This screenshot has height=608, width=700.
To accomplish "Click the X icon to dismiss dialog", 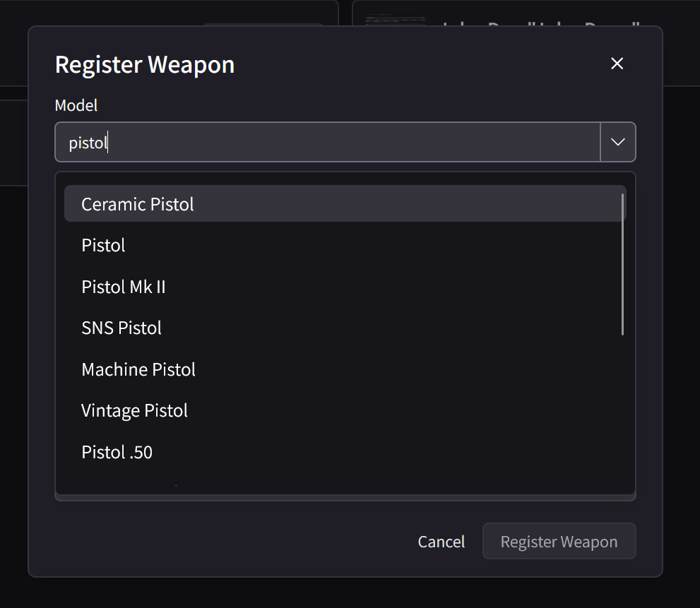I will tap(617, 64).
